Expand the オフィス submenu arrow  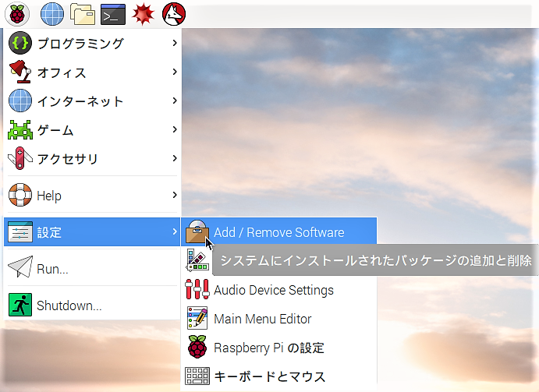[x=175, y=72]
